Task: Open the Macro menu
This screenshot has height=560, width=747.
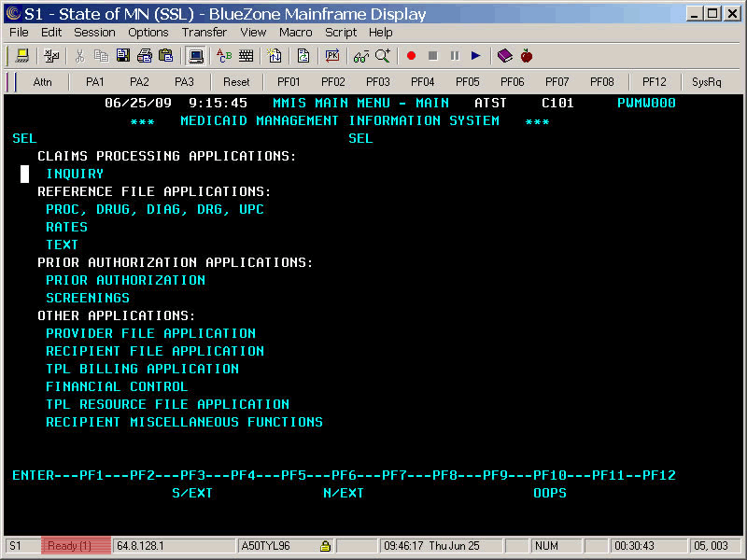Action: pos(295,32)
